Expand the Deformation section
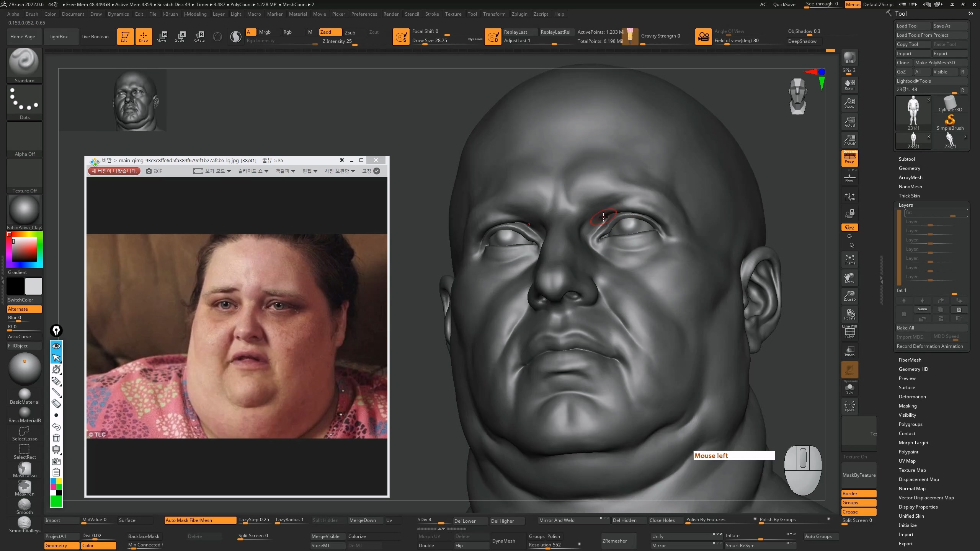The image size is (980, 551). click(x=912, y=396)
